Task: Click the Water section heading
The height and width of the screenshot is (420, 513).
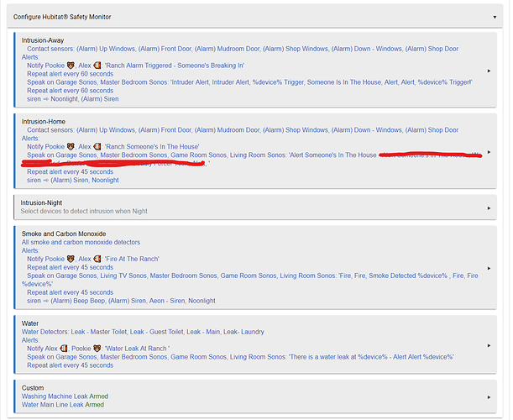Action: coord(30,323)
